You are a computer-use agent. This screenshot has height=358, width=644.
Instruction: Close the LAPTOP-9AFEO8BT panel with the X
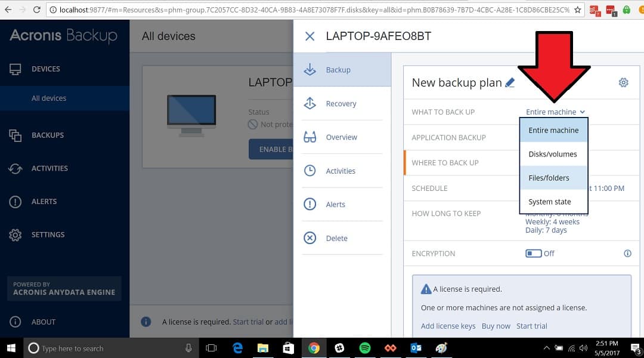309,36
